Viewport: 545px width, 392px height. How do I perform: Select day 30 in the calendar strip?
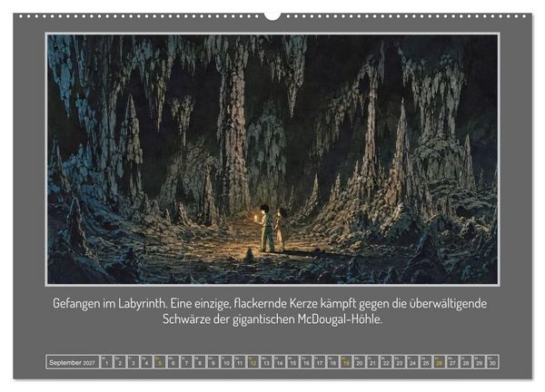[x=492, y=362]
